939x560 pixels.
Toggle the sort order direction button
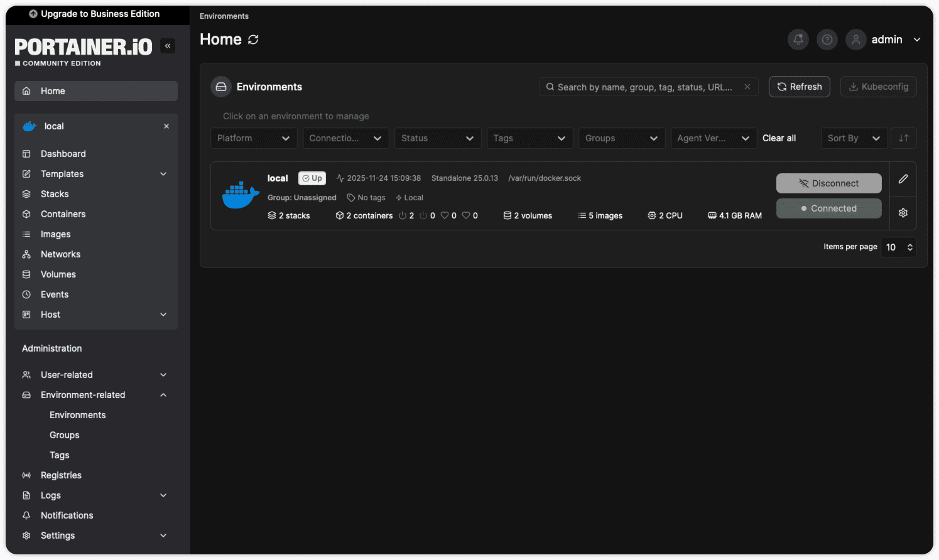pyautogui.click(x=903, y=138)
